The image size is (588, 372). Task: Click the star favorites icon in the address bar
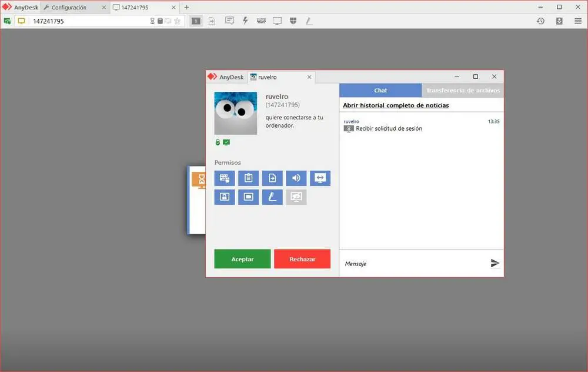(x=178, y=21)
